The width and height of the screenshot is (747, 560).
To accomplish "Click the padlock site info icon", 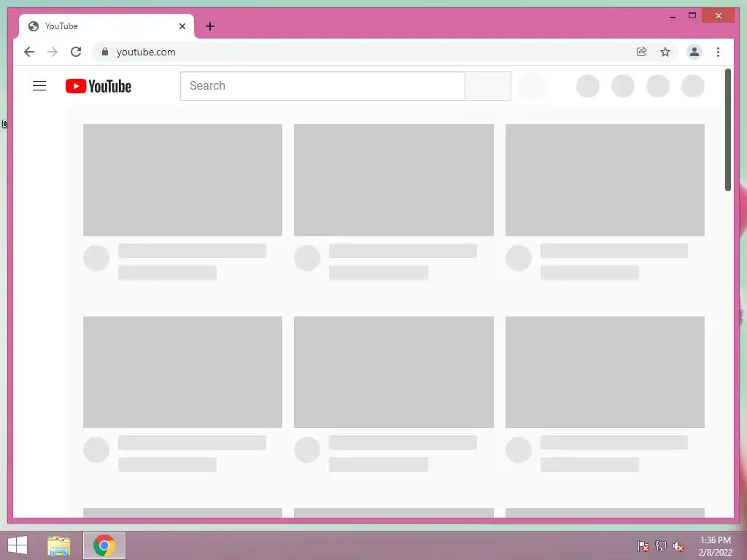I will [x=105, y=52].
